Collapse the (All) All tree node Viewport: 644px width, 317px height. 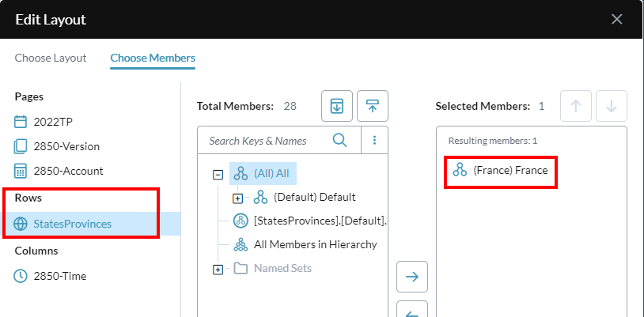tap(218, 175)
